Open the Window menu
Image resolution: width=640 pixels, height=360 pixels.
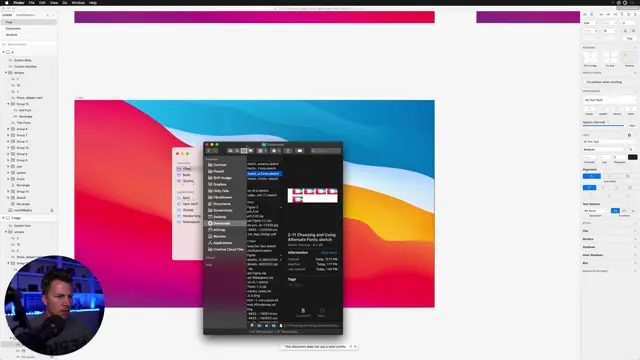78,3
